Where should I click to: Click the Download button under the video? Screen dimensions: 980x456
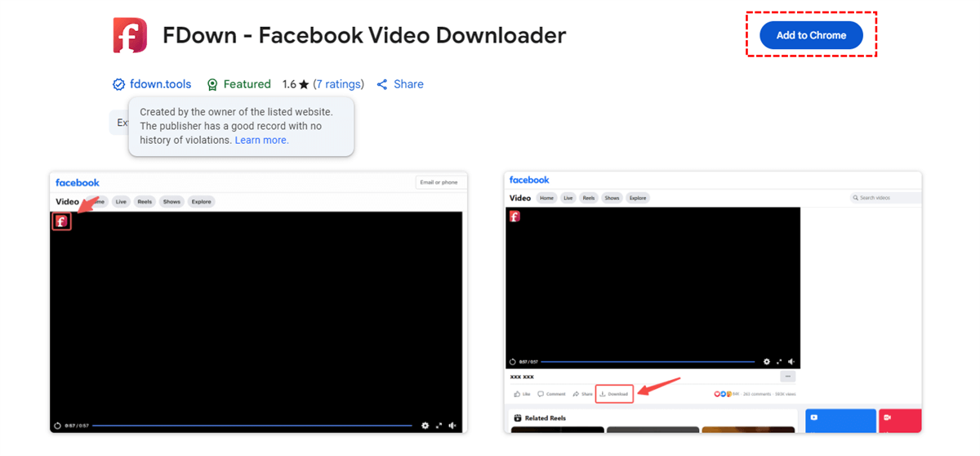[x=614, y=394]
